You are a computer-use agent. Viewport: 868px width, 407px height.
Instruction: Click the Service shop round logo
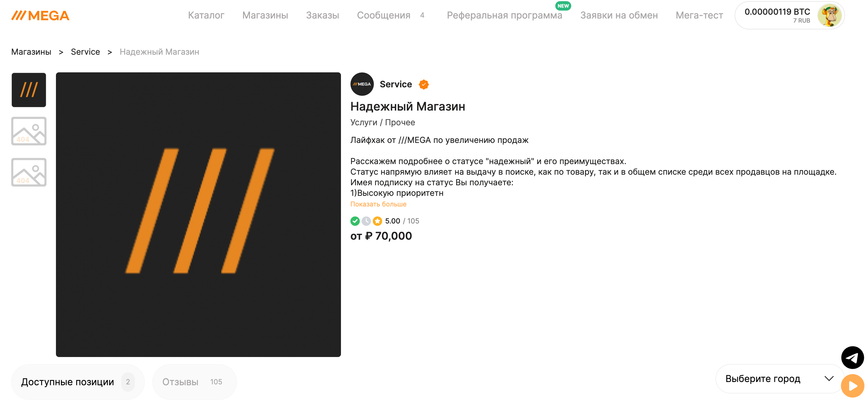point(362,84)
